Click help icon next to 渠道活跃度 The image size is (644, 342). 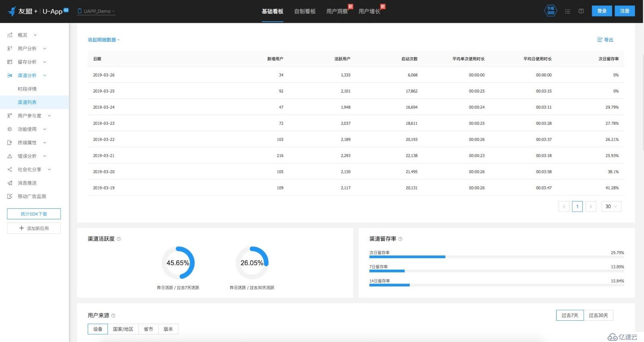pyautogui.click(x=119, y=239)
